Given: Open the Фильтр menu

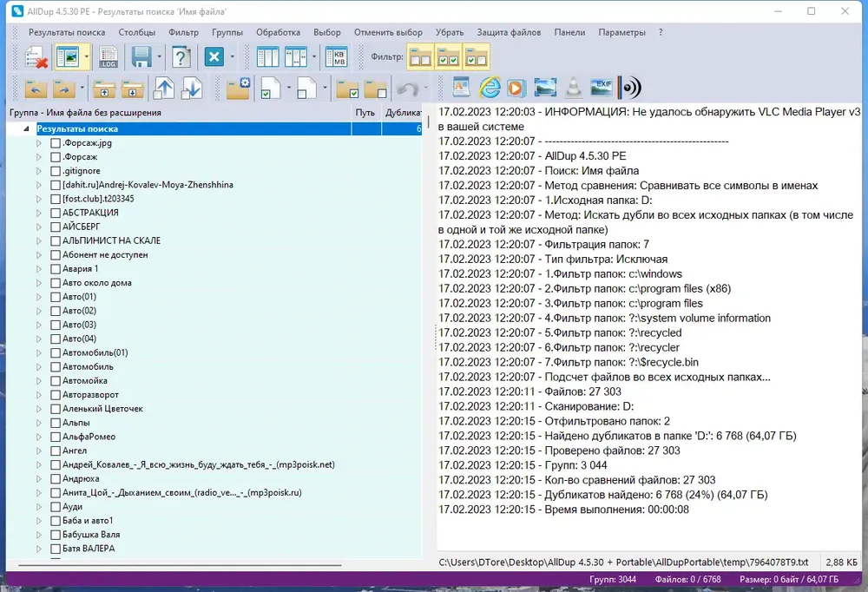Looking at the screenshot, I should [183, 32].
